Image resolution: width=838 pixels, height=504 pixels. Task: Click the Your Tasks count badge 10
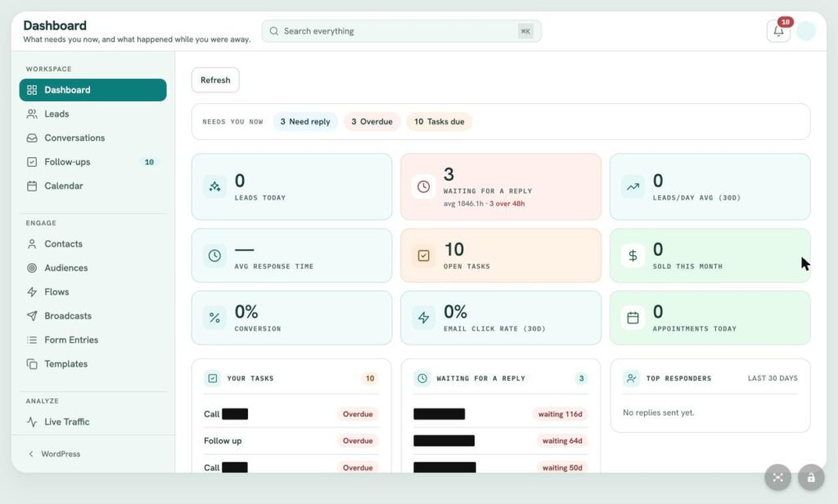370,378
